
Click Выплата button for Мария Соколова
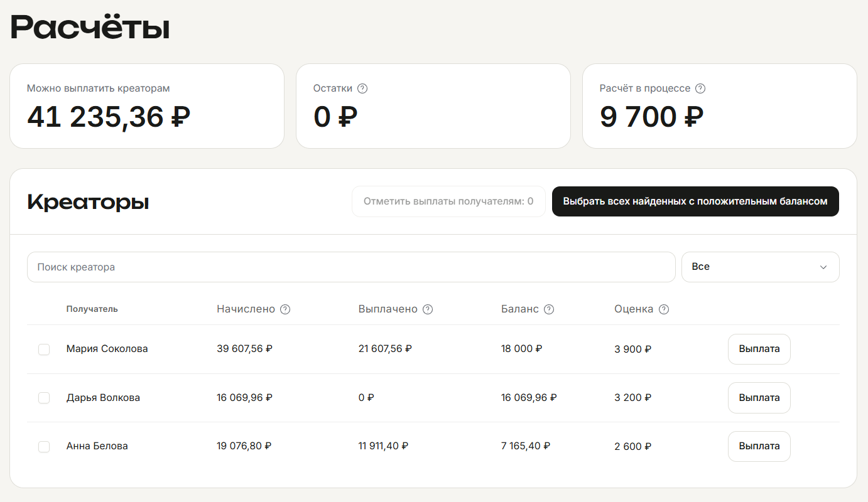(x=759, y=349)
